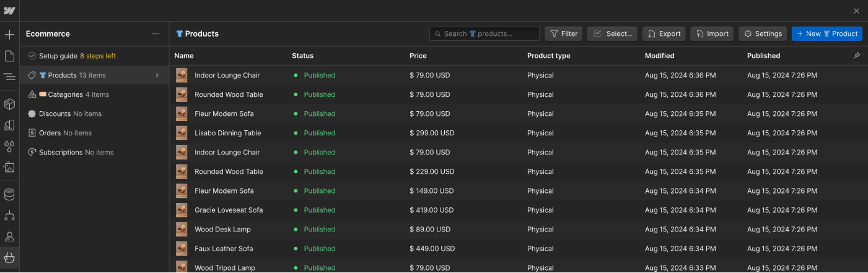Open the Components cube icon

9,104
